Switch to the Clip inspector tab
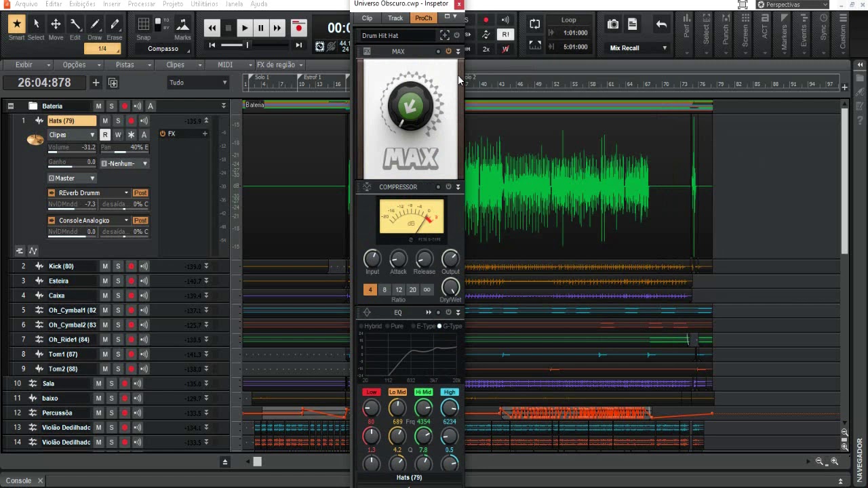Viewport: 868px width, 488px height. click(x=367, y=18)
